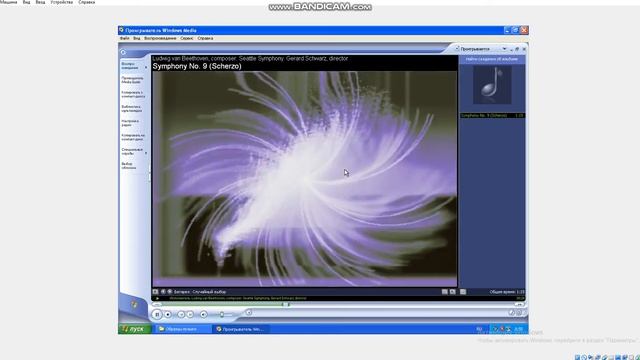This screenshot has width=640, height=360.
Task: Click the fast forward button on seek bar
Action: coord(519,304)
